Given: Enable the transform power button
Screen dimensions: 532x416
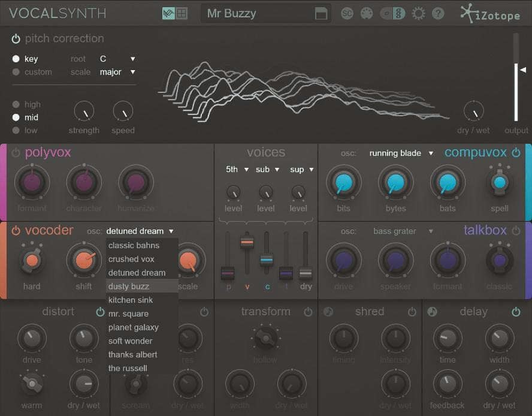Looking at the screenshot, I should point(308,312).
